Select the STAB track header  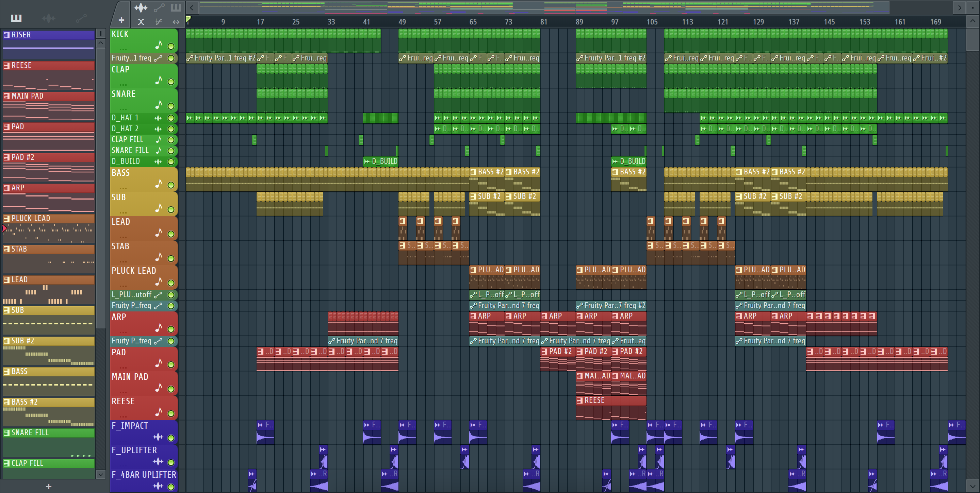(x=144, y=252)
